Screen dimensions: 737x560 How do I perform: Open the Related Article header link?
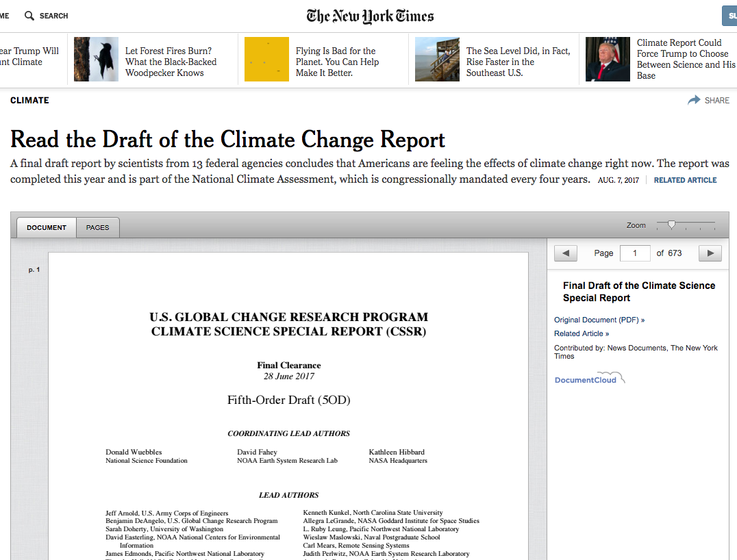685,180
